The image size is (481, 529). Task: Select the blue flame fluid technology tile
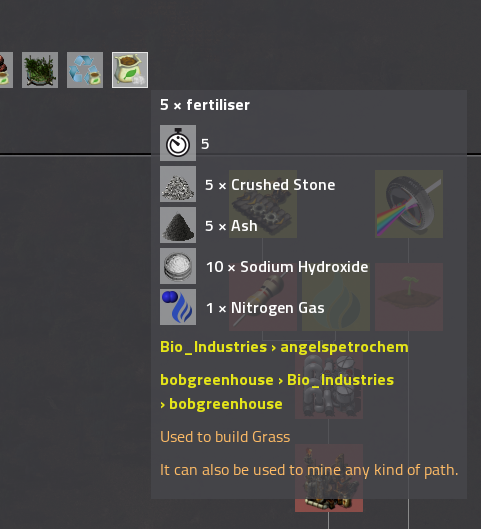[336, 297]
